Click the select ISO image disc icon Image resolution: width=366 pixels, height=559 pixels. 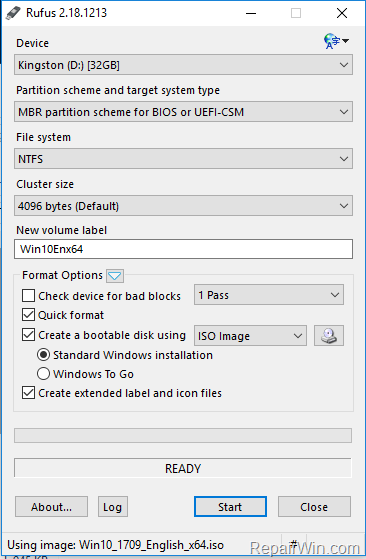pos(329,335)
